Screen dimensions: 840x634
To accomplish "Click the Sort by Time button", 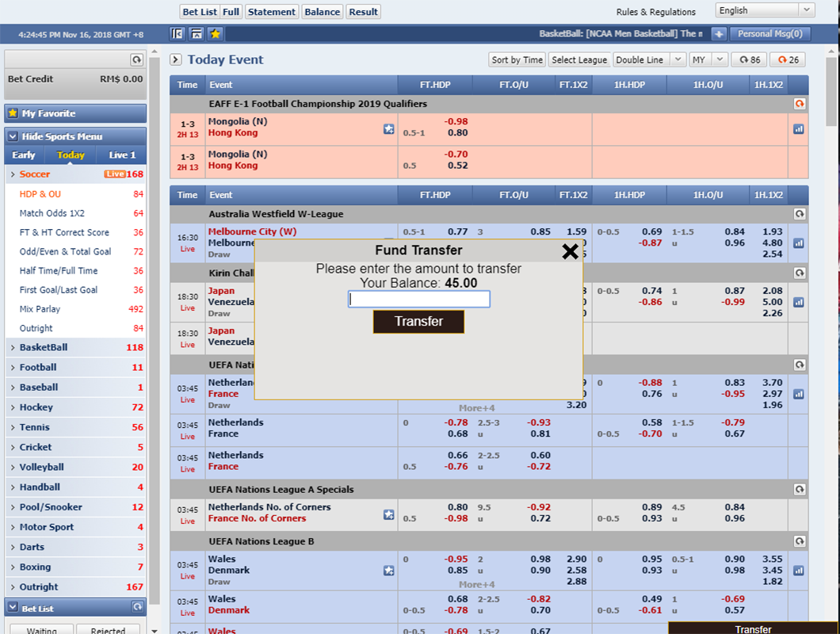I will [x=517, y=59].
